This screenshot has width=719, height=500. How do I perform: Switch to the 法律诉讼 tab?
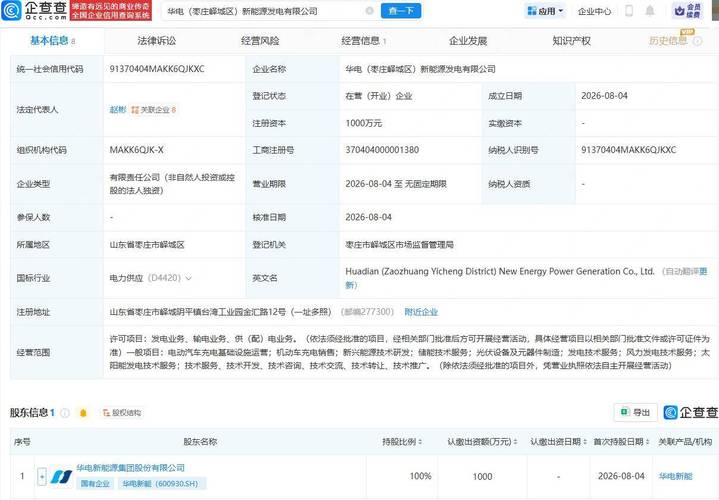[x=156, y=41]
